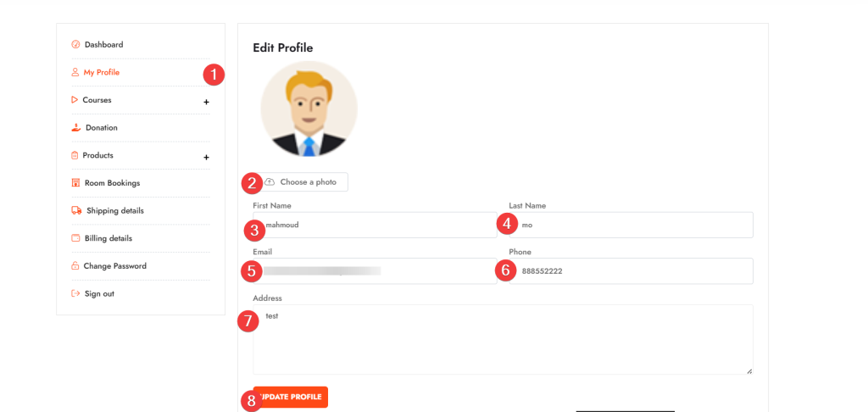Click the Shipping details truck icon
868x412 pixels.
[77, 211]
